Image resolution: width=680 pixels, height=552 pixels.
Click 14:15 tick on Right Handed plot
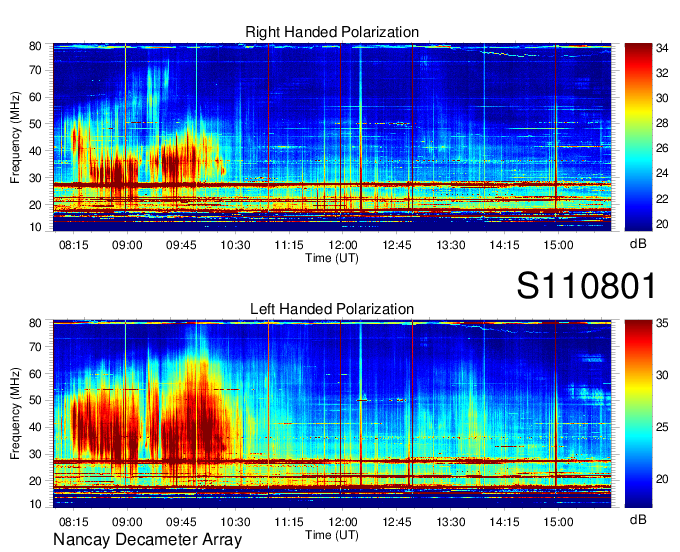click(x=504, y=245)
